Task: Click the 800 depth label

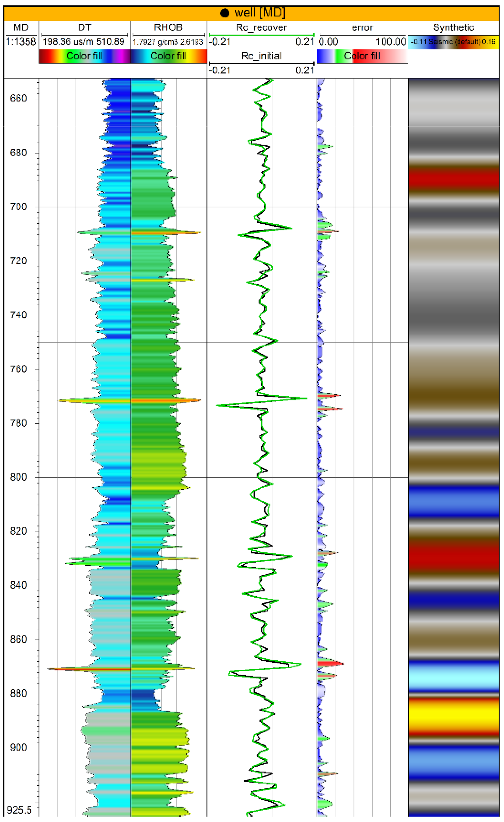Action: 18,477
